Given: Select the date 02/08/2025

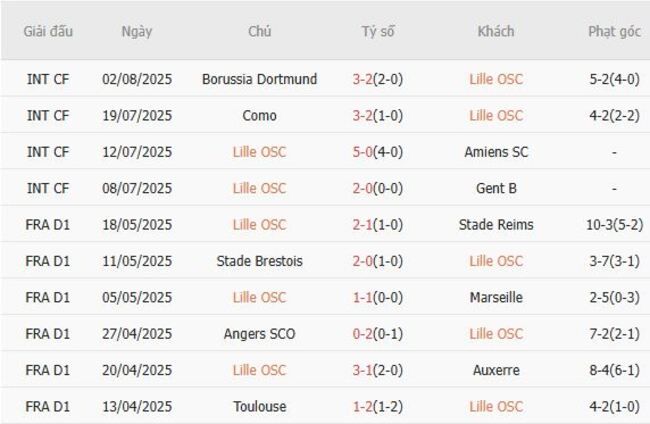Looking at the screenshot, I should click(137, 79).
